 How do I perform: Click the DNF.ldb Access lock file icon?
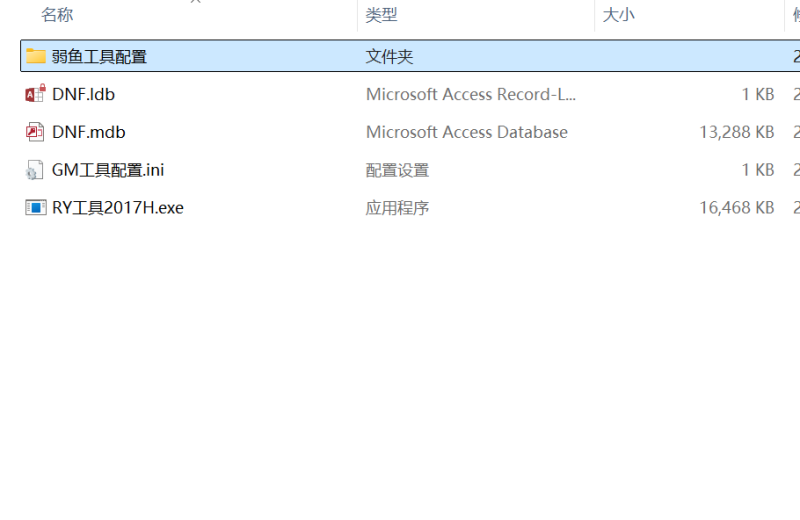click(36, 94)
